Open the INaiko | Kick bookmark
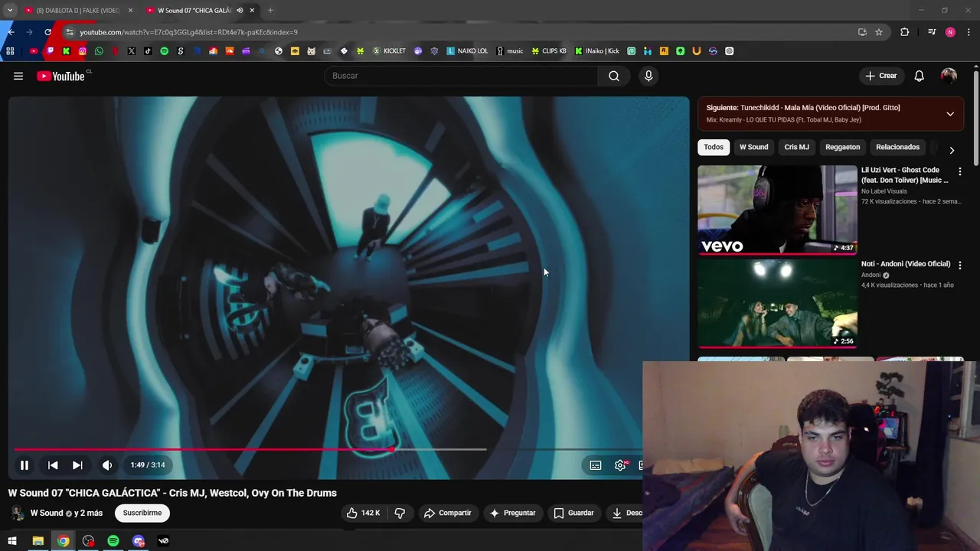The width and height of the screenshot is (980, 551). (597, 51)
